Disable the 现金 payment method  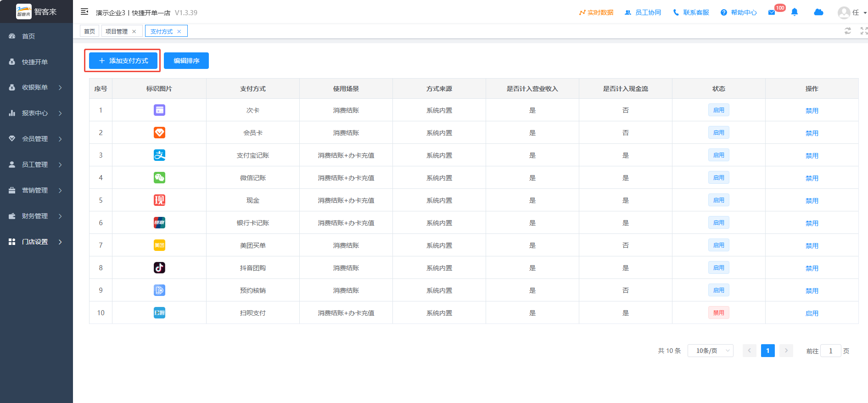point(812,201)
